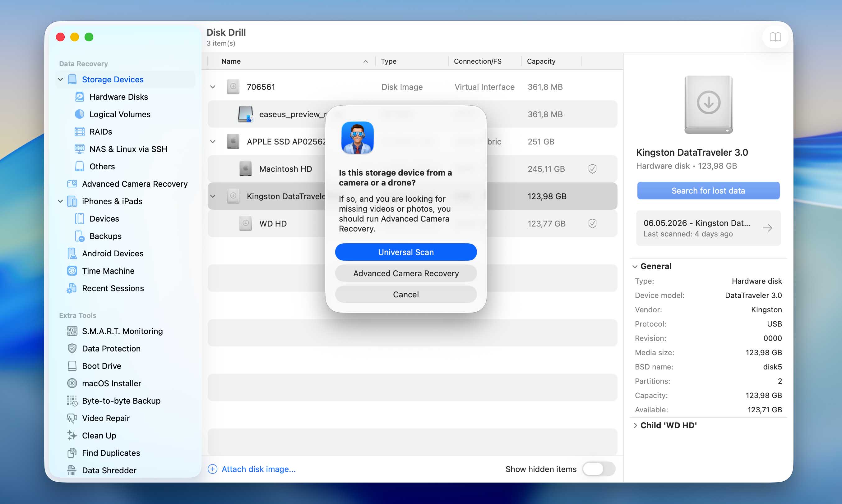Select NAS & Linux via SSH icon
This screenshot has width=842, height=504.
pos(80,149)
